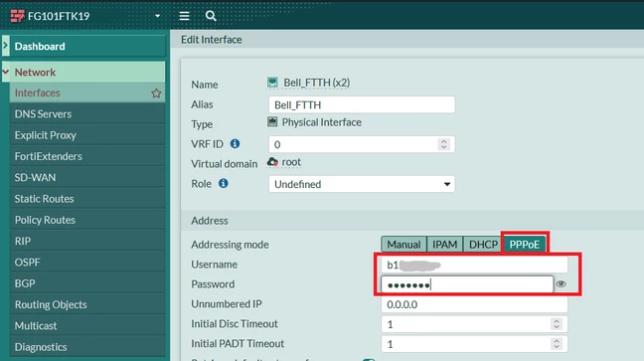Click the Bell_FTTH (x2) interface icon
Viewport: 644px width, 361px height.
[x=272, y=83]
